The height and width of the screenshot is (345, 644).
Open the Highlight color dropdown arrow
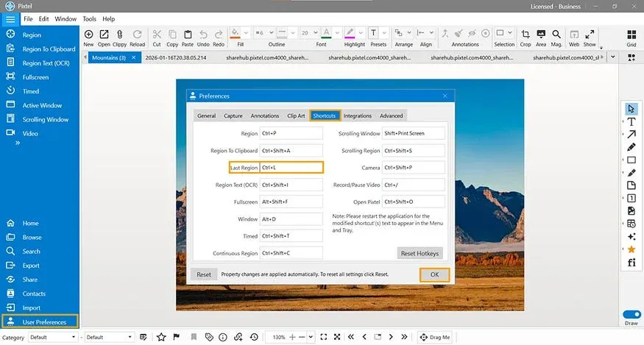361,33
